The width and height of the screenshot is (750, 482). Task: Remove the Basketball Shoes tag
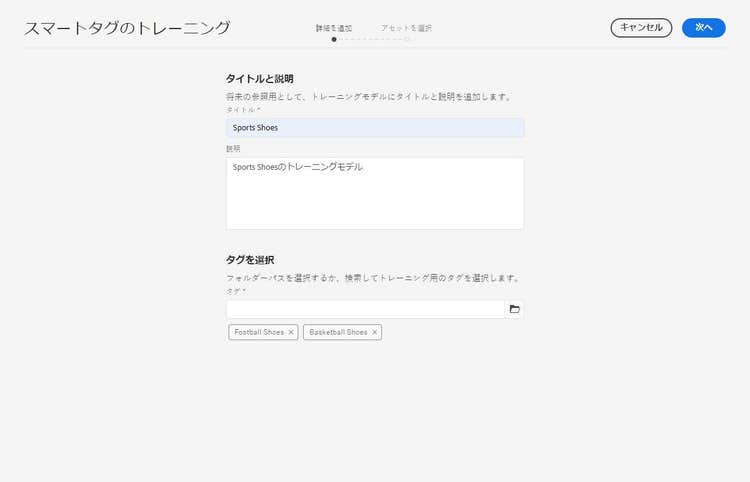coord(375,332)
